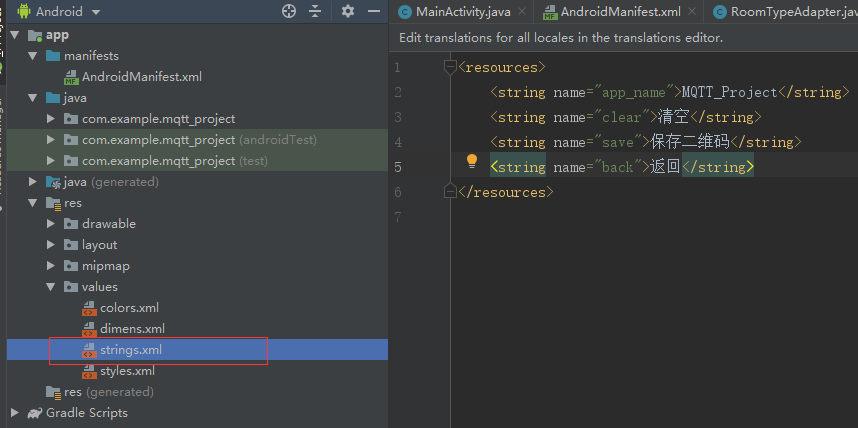Expand the java (generated) folder
The width and height of the screenshot is (858, 428).
point(33,182)
